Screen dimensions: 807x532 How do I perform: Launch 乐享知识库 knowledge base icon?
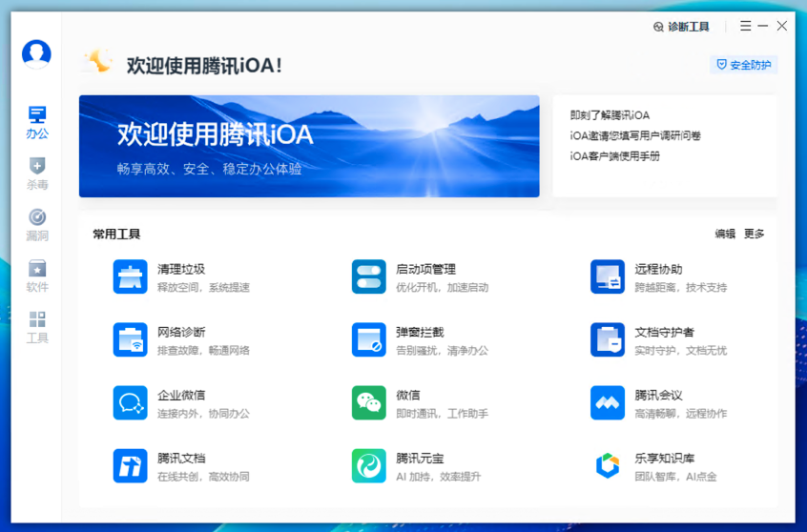pos(608,466)
